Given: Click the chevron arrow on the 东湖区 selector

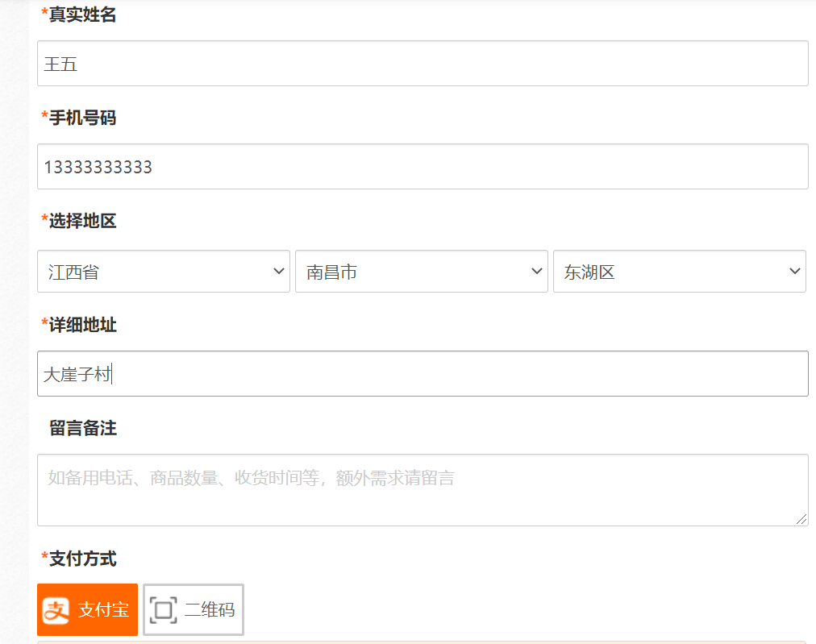Looking at the screenshot, I should pos(794,272).
